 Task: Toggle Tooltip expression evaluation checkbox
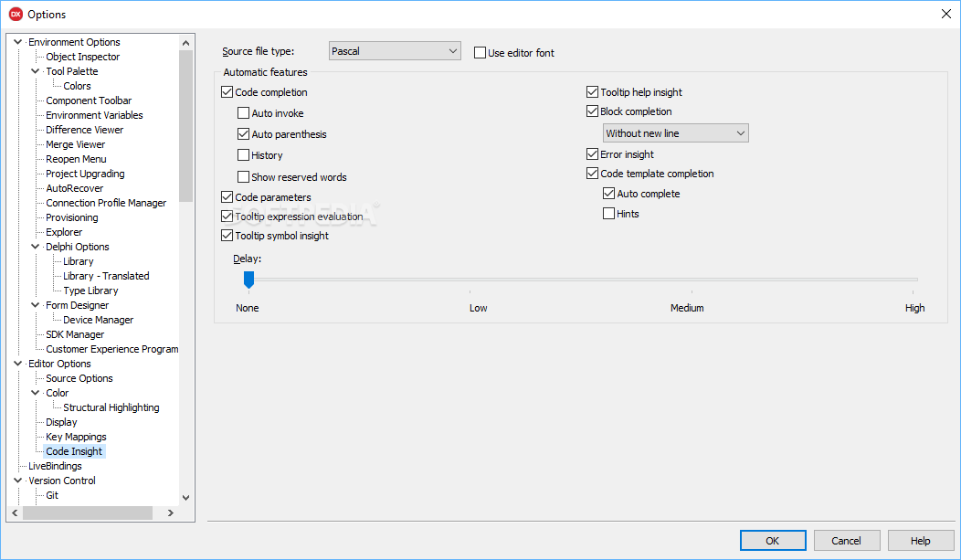point(227,217)
